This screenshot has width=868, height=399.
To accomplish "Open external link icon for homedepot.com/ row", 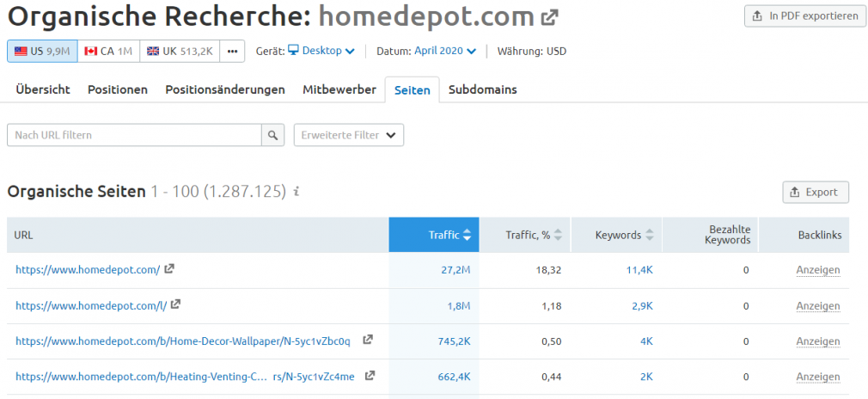I will point(169,269).
